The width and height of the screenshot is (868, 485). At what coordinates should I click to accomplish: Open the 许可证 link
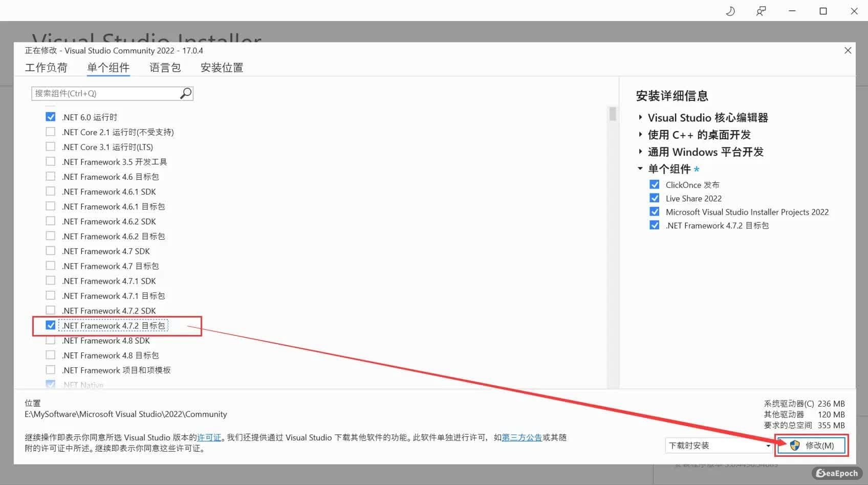click(209, 437)
